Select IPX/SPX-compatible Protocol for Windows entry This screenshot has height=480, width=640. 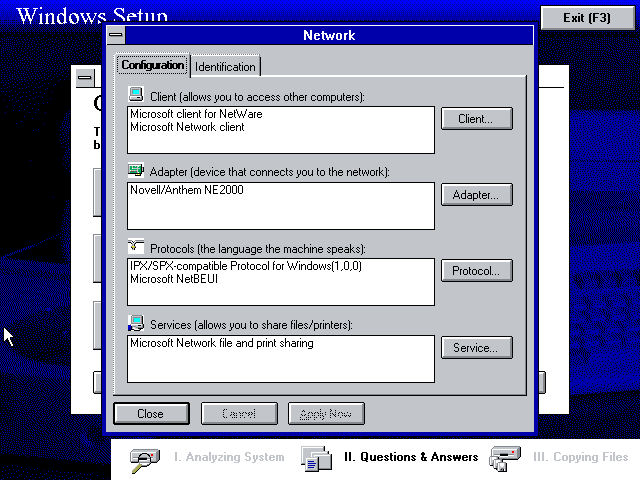coord(280,266)
